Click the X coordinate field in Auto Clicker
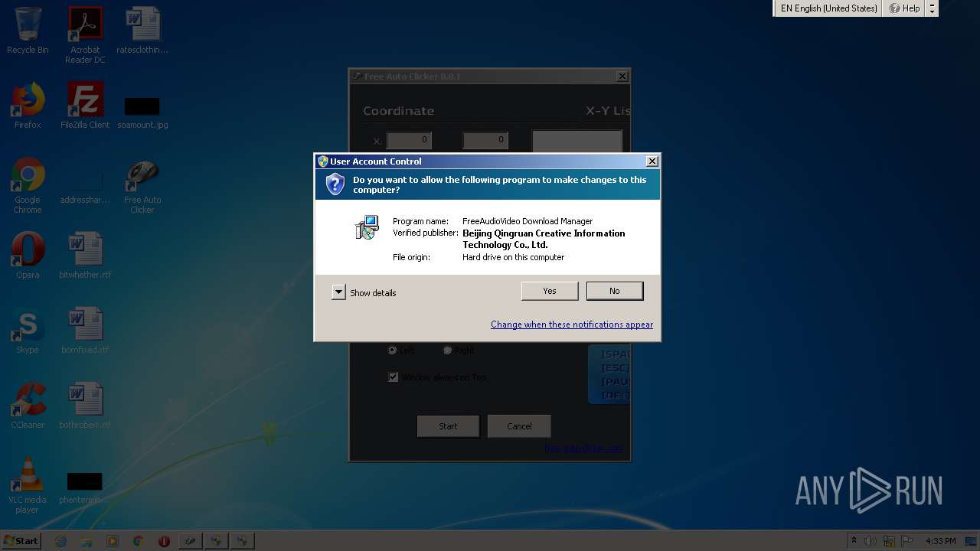The width and height of the screenshot is (980, 551). pos(409,140)
